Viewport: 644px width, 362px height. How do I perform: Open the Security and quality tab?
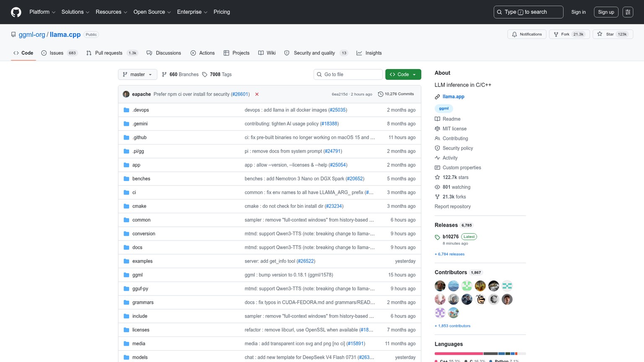click(x=316, y=53)
